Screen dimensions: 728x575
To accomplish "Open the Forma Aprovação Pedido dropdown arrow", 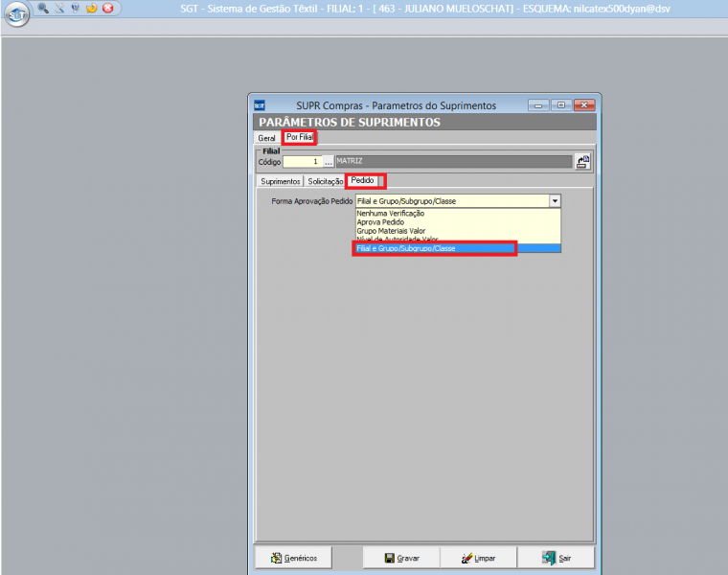I will 554,201.
